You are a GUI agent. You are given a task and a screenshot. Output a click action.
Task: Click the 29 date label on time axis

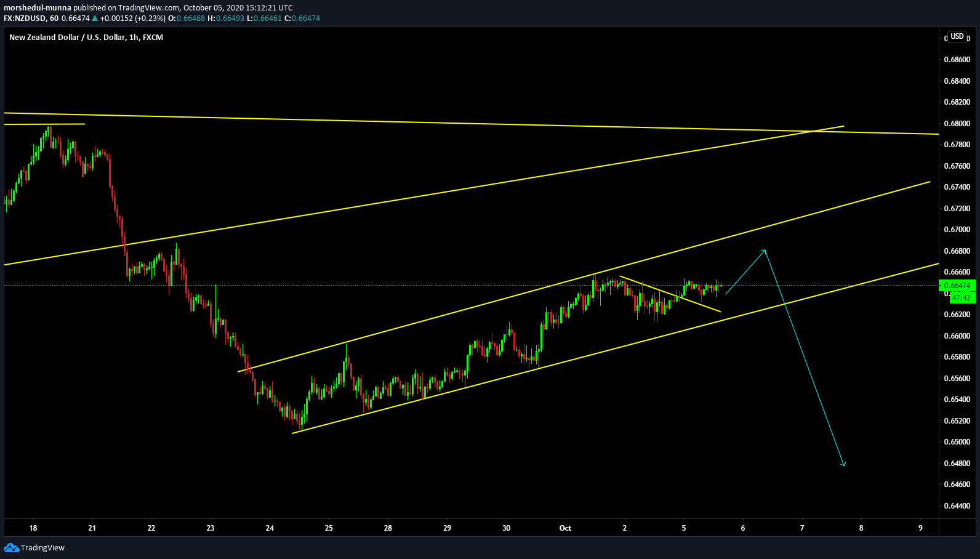click(x=447, y=528)
